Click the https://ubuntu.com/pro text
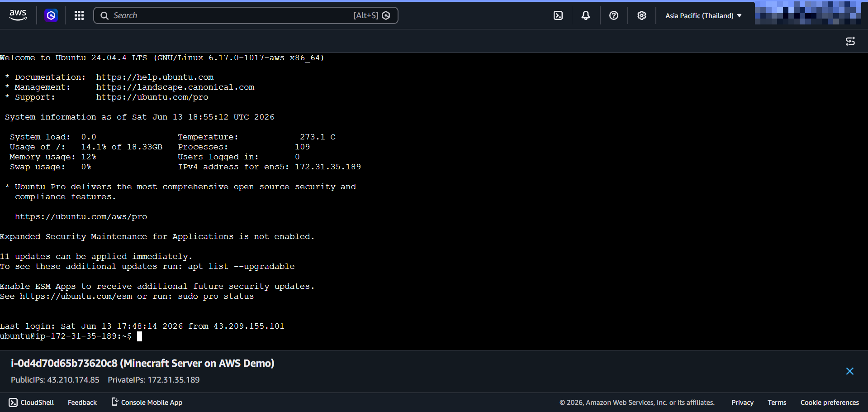The height and width of the screenshot is (412, 868). pos(152,97)
